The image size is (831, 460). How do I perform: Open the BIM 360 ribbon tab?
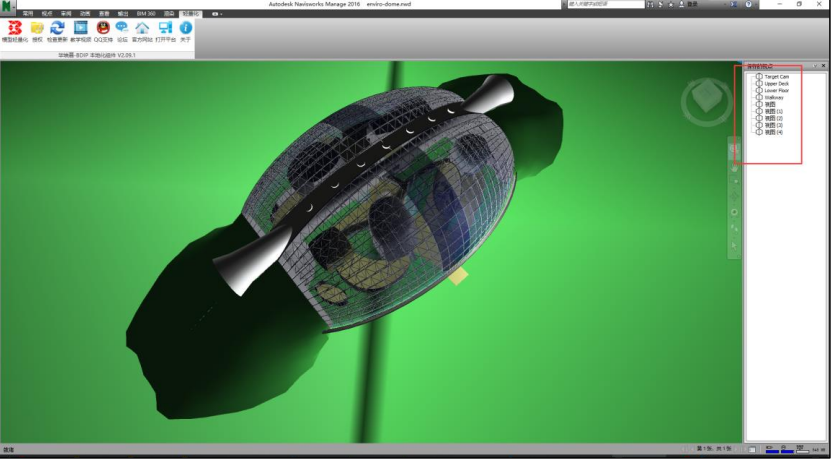coord(146,14)
